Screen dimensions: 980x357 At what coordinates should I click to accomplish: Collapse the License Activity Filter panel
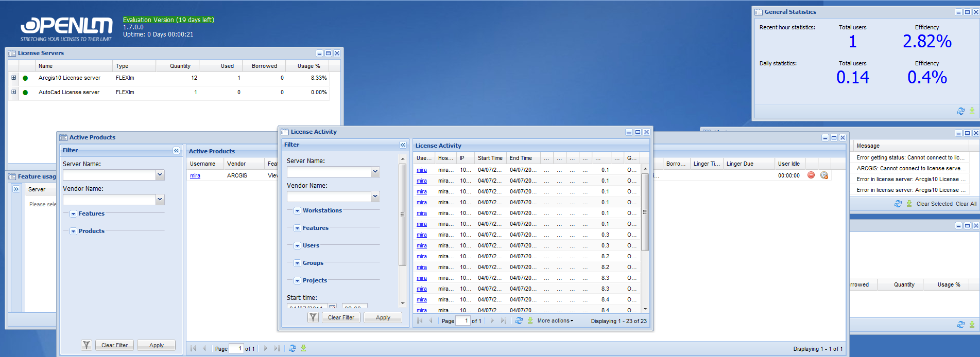click(x=403, y=145)
